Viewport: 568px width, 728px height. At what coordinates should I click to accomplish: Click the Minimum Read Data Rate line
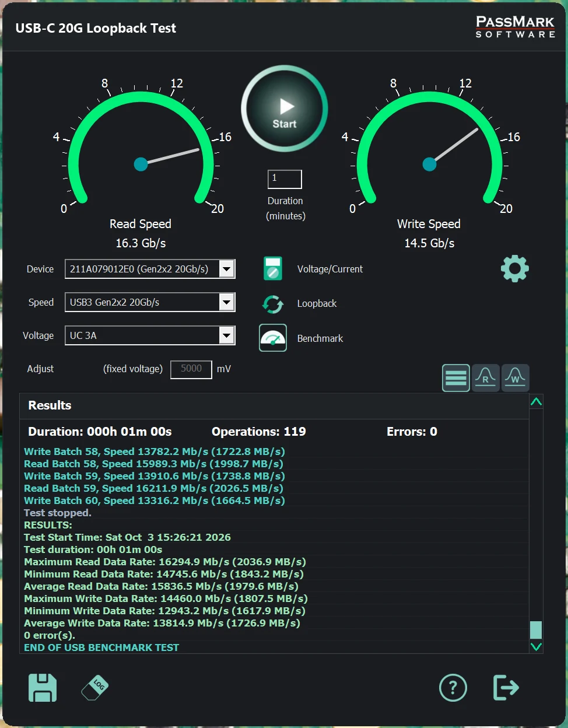click(164, 574)
